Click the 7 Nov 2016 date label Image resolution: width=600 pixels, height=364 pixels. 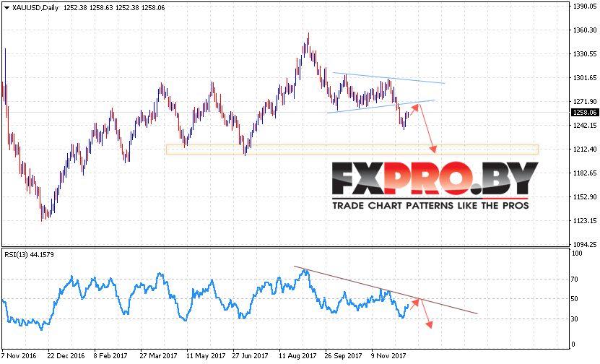(19, 355)
